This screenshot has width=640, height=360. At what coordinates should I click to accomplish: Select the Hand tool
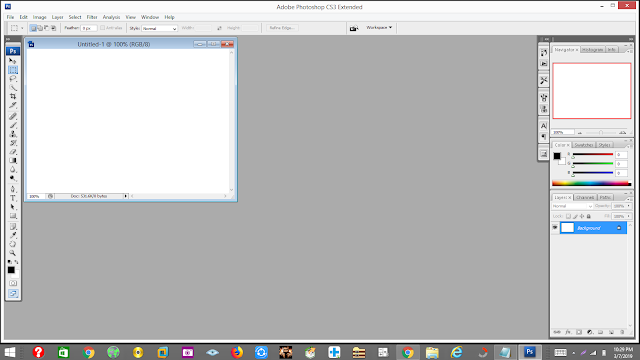[x=13, y=244]
